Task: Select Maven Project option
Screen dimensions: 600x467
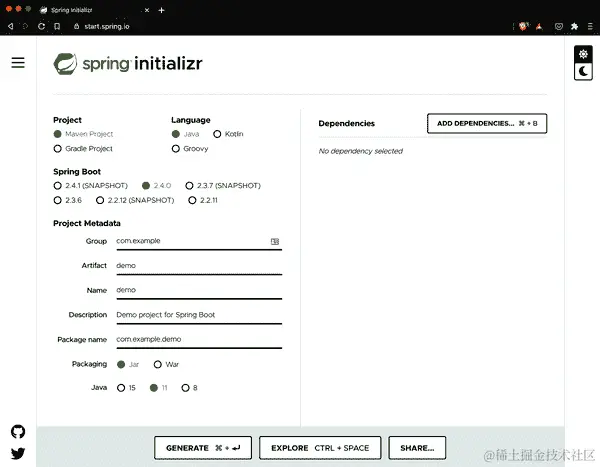Action: coord(83,134)
